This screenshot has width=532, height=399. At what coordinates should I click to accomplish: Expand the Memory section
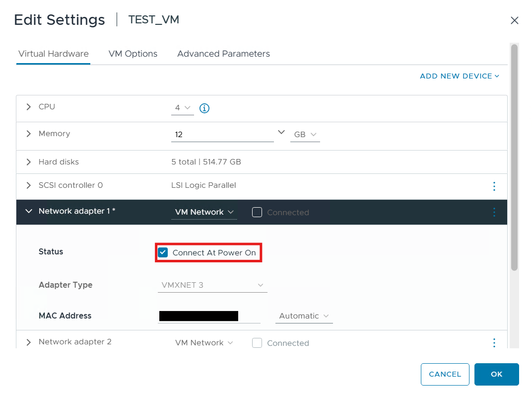tap(29, 134)
